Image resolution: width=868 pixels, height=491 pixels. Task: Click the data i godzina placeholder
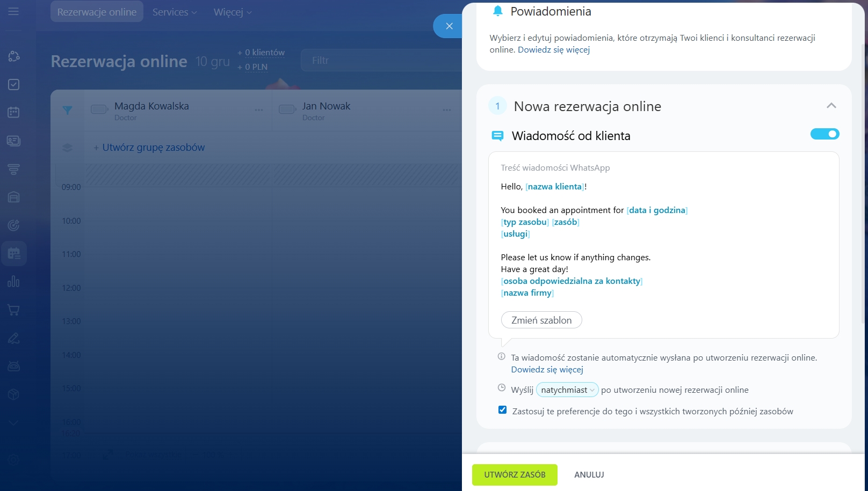tap(657, 210)
